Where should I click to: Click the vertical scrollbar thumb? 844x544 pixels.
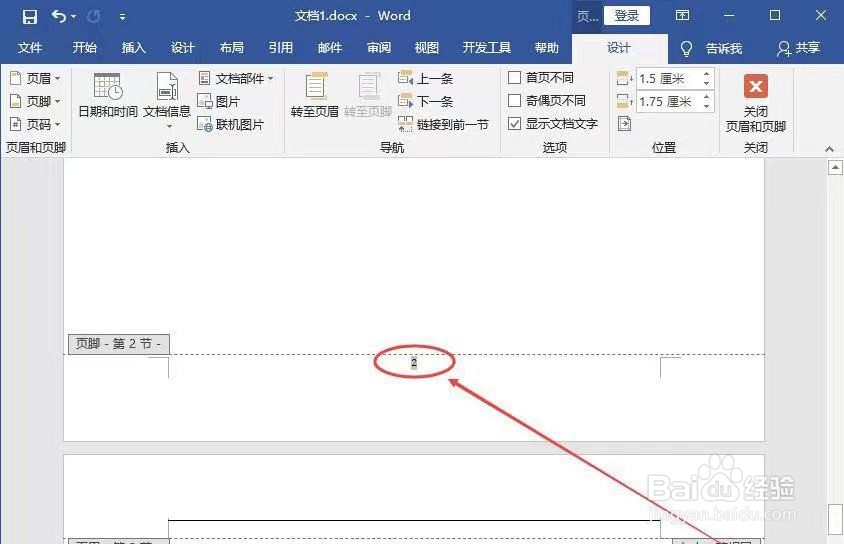835,518
